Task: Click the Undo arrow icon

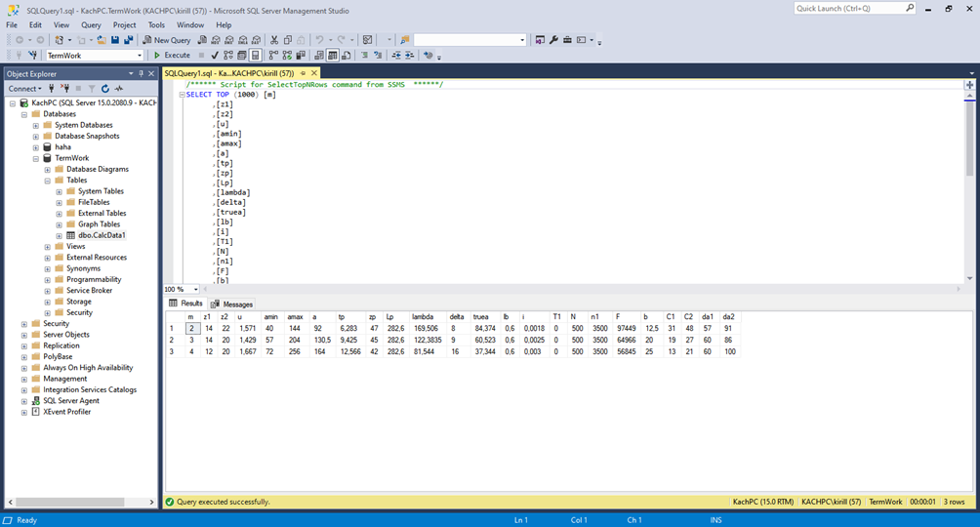Action: pyautogui.click(x=319, y=39)
